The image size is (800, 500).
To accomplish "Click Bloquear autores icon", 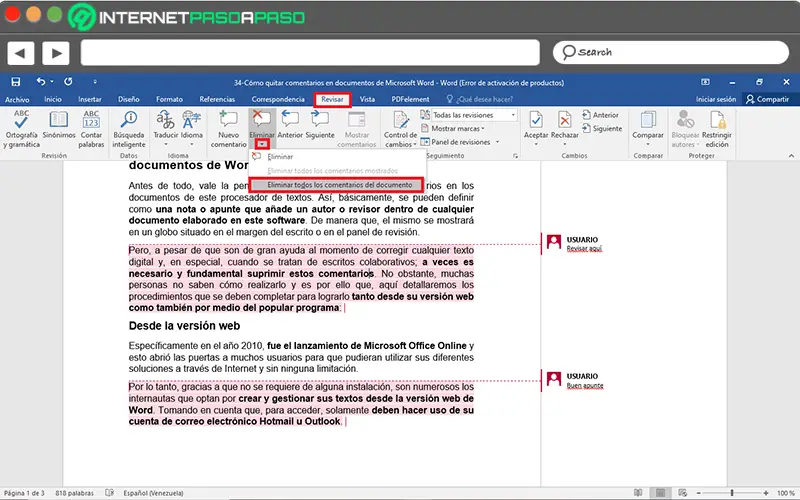I will pos(685,120).
